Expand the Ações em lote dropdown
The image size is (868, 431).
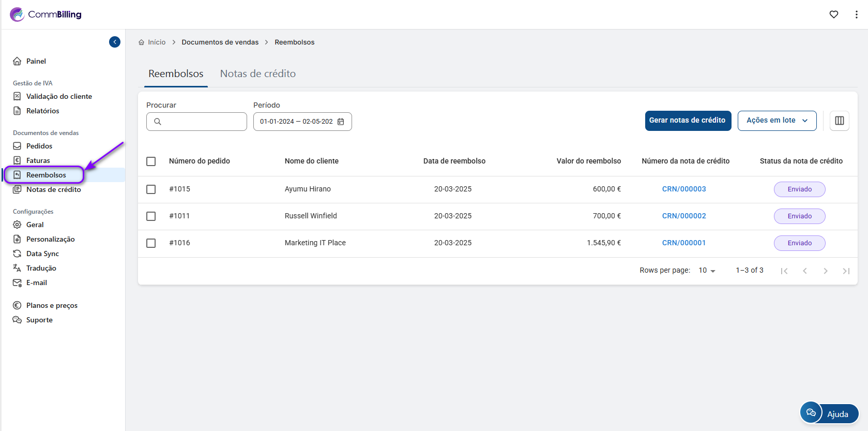pos(776,121)
